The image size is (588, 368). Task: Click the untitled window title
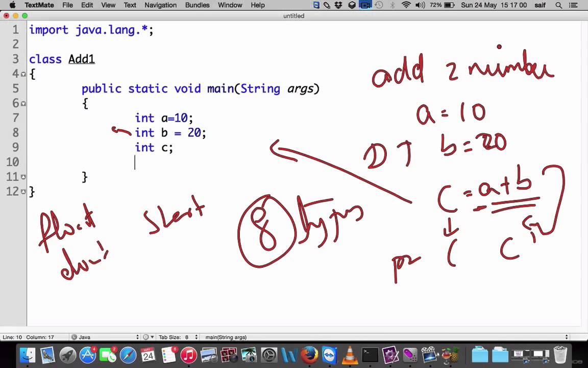pyautogui.click(x=293, y=16)
